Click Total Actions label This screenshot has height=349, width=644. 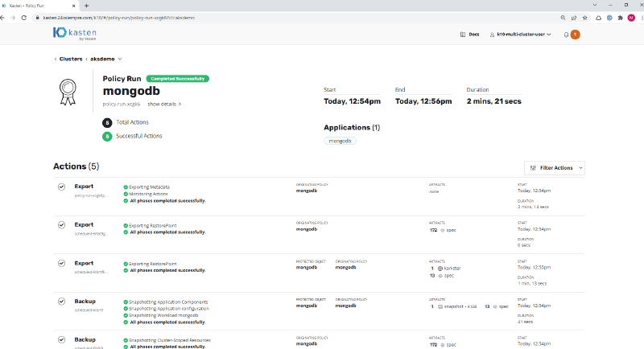[132, 122]
